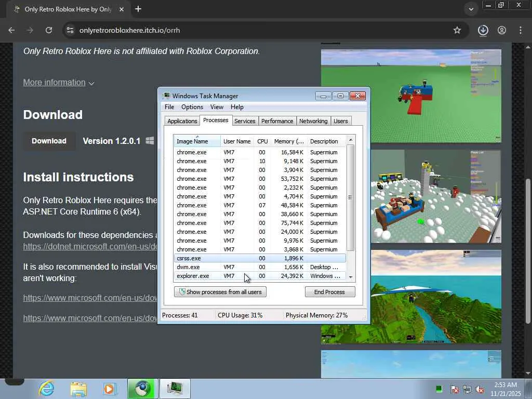Image resolution: width=532 pixels, height=399 pixels.
Task: Switch to the Supermium browser taskbar button
Action: click(142, 389)
